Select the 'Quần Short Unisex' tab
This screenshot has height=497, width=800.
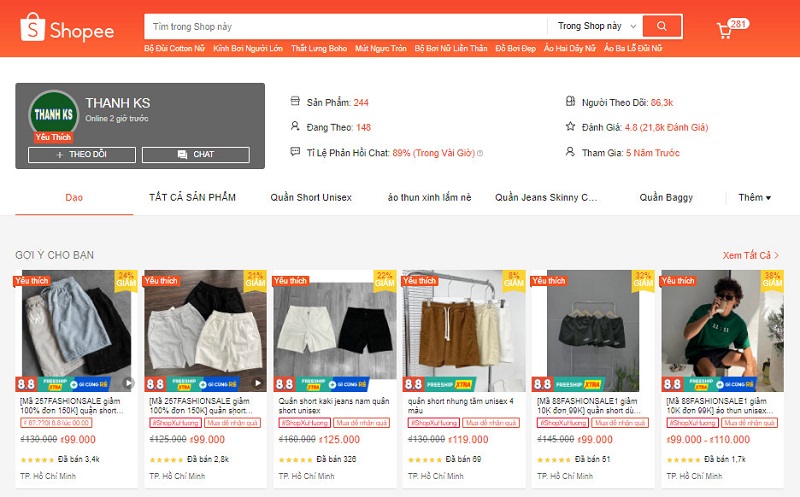click(311, 197)
